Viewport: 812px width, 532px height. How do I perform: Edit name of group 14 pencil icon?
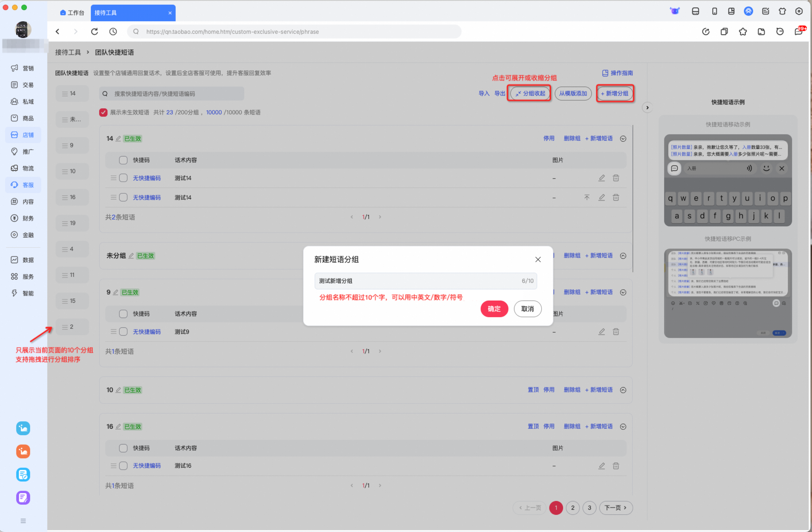click(118, 139)
